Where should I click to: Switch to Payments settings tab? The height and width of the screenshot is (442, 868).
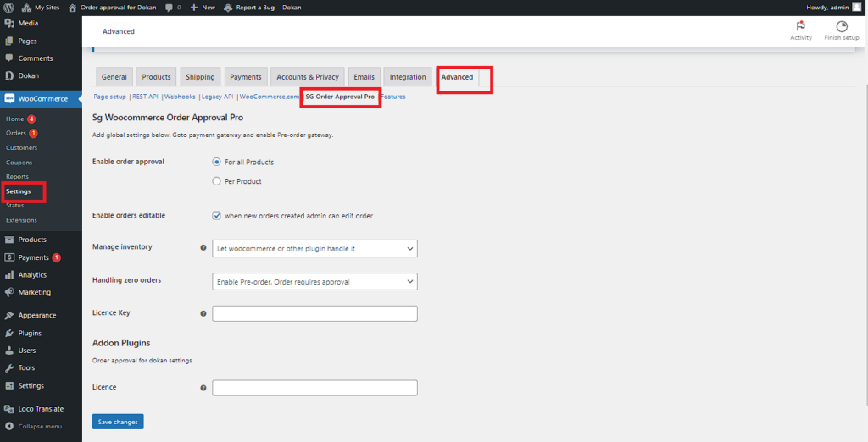246,77
